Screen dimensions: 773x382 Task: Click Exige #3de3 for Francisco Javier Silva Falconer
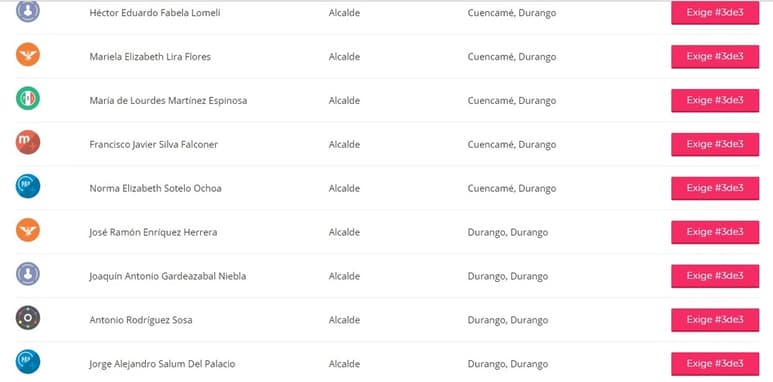click(x=715, y=144)
